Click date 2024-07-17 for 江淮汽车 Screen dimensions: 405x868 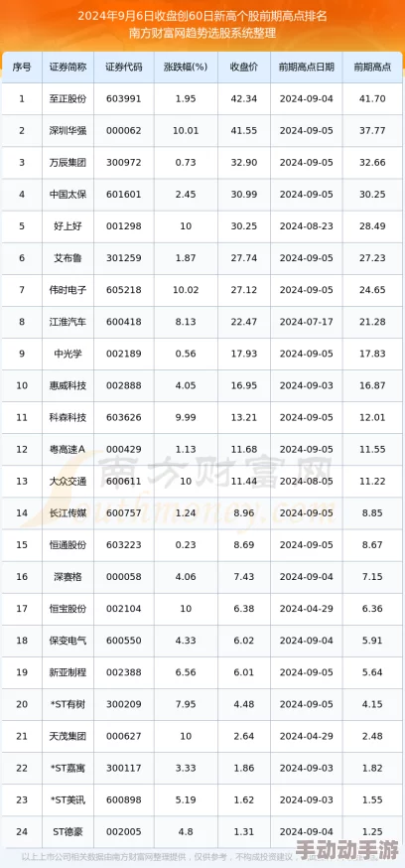point(307,322)
